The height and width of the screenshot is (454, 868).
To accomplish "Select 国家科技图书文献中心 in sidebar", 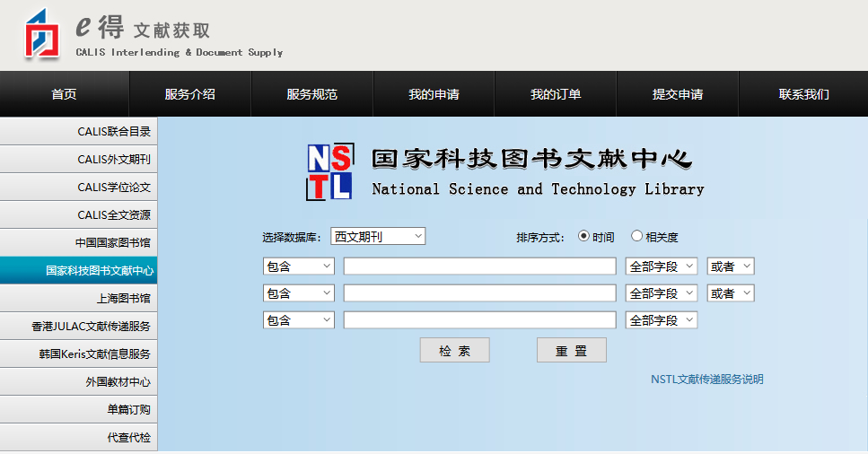I will click(x=79, y=270).
